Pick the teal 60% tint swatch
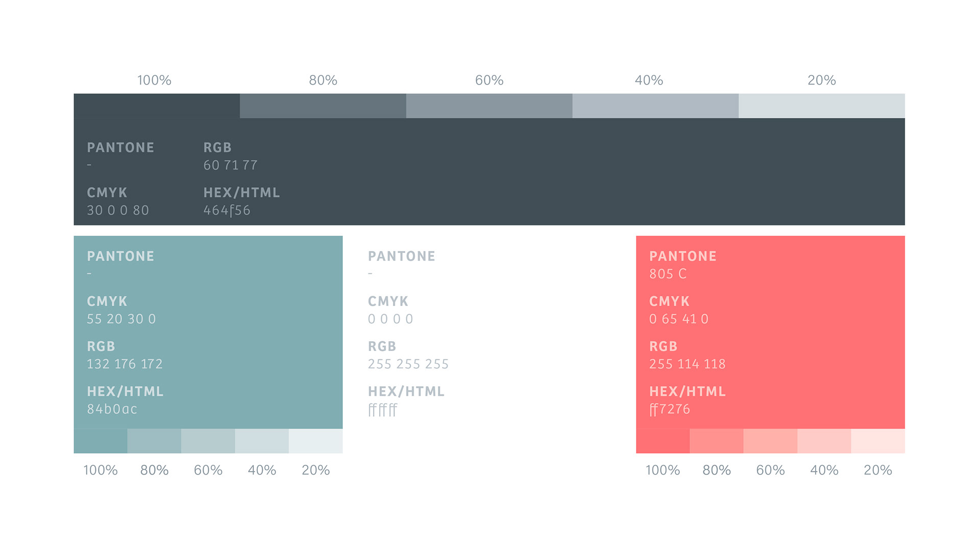The height and width of the screenshot is (552, 980). 208,441
